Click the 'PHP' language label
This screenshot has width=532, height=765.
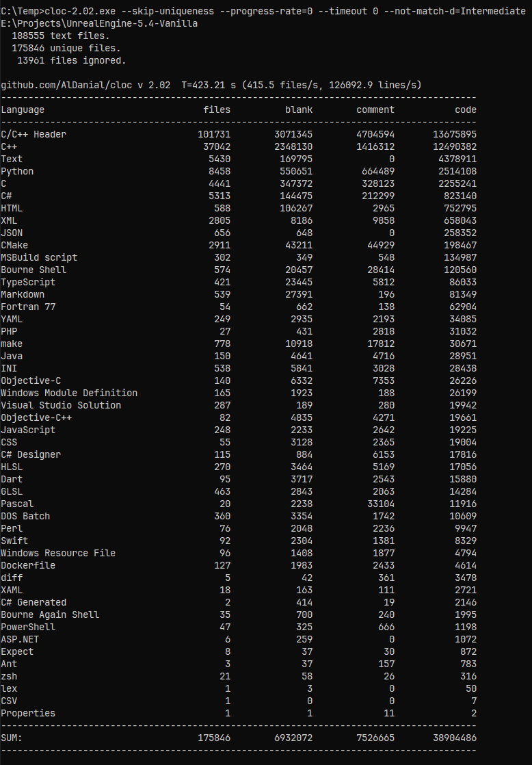click(9, 331)
